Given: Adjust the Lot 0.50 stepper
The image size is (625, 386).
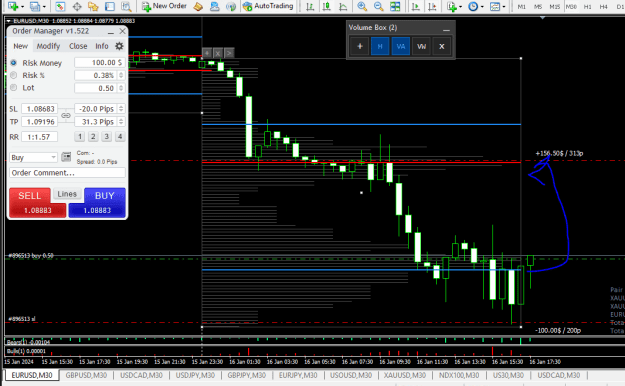Looking at the screenshot, I should [121, 88].
